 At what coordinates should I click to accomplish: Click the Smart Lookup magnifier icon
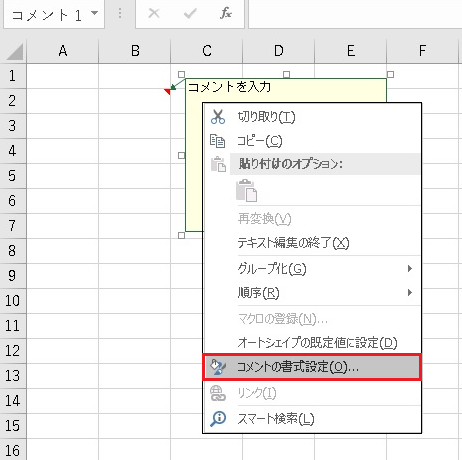pos(218,419)
